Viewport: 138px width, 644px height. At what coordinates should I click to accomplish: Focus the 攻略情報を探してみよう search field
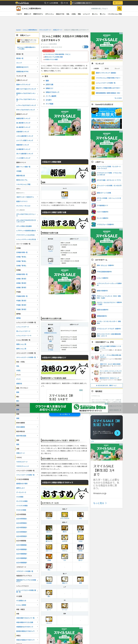click(x=103, y=8)
